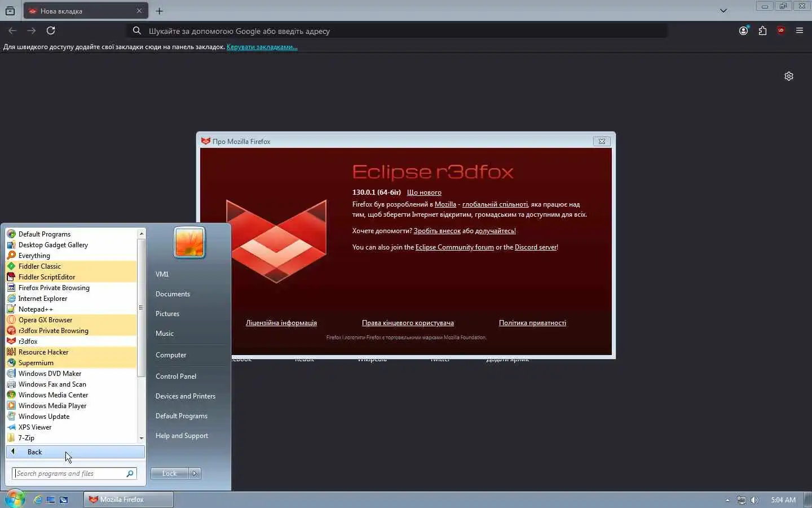Open the uBlock Origin toolbar icon
812x508 pixels.
(781, 30)
